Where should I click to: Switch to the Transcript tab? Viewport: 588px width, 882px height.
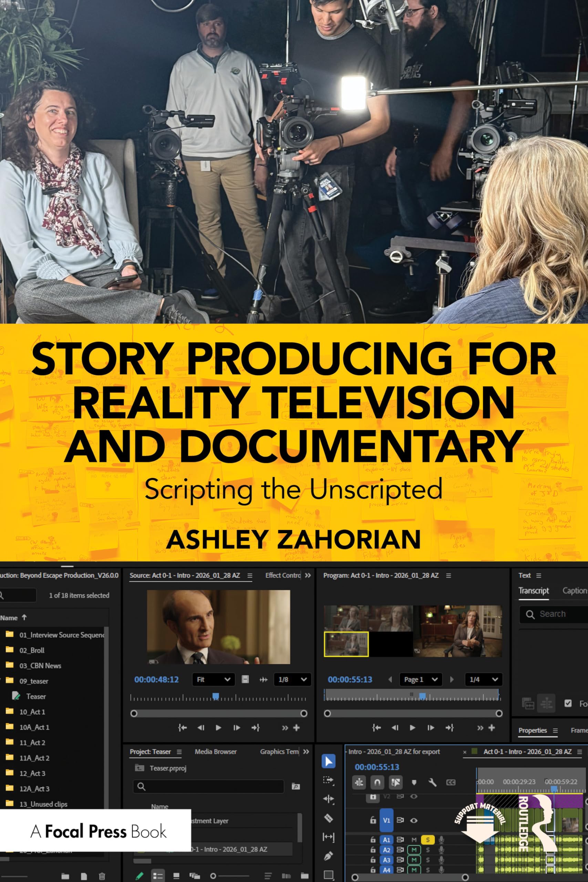533,591
